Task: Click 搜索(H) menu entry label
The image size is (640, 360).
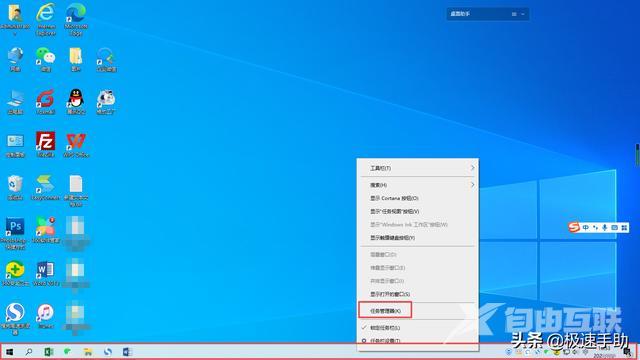Action: (378, 185)
